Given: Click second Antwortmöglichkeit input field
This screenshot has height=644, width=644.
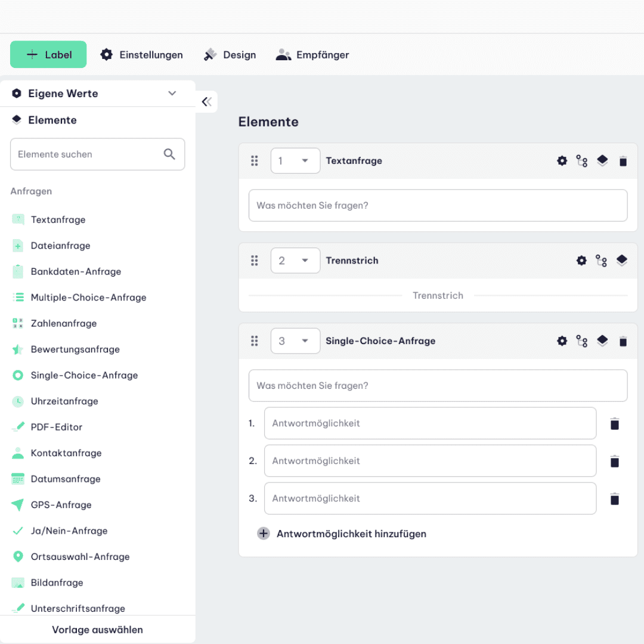Looking at the screenshot, I should pyautogui.click(x=430, y=460).
